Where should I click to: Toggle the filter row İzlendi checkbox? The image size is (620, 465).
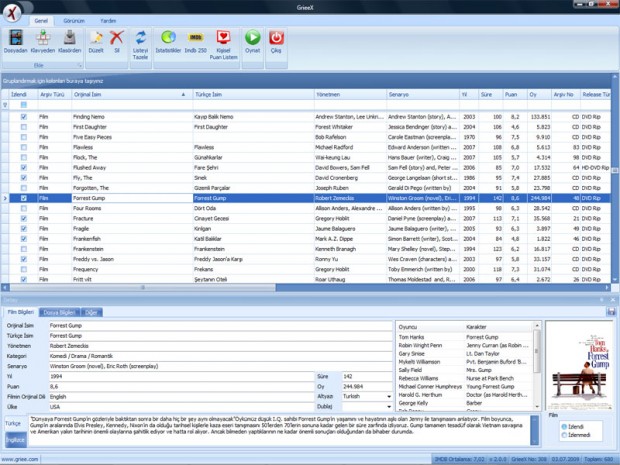click(24, 105)
